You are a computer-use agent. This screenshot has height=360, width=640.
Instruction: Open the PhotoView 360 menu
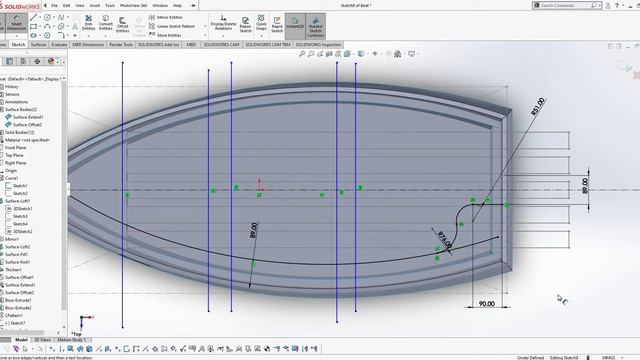coord(133,6)
